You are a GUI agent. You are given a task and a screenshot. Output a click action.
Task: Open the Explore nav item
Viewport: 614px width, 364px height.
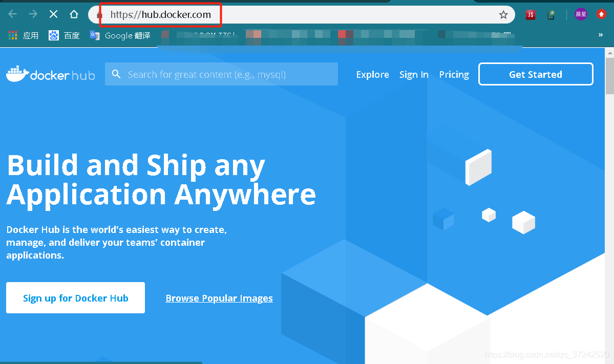coord(372,74)
